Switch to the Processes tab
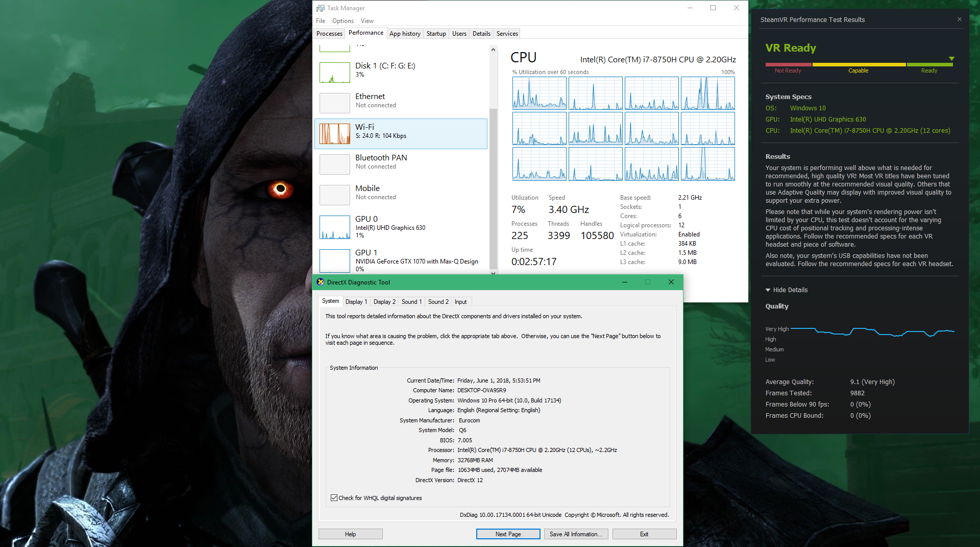Viewport: 980px width, 547px height. 329,34
